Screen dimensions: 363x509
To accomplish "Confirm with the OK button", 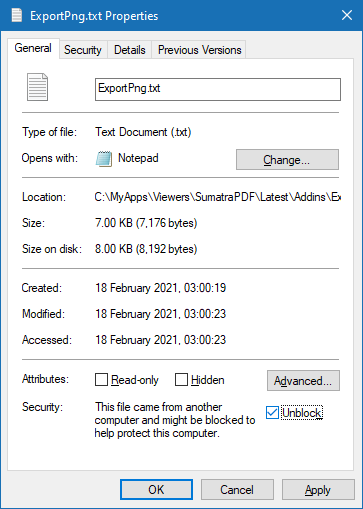I will (156, 490).
